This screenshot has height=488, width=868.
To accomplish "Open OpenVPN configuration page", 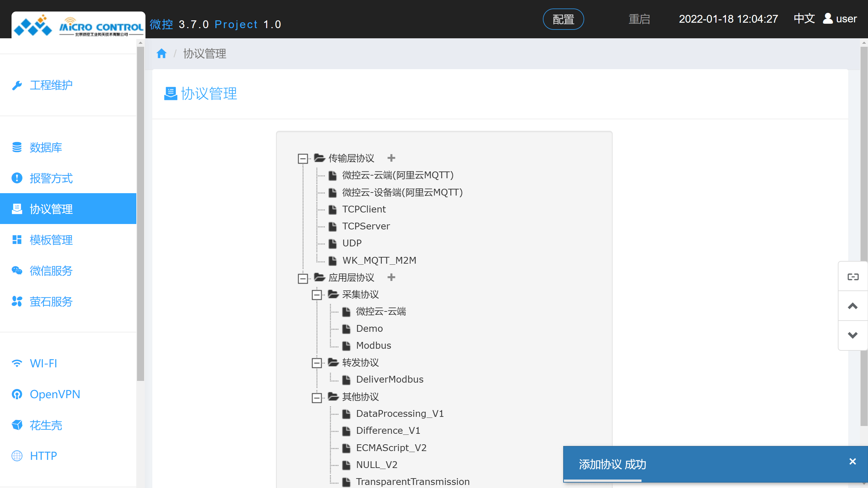I will (55, 394).
